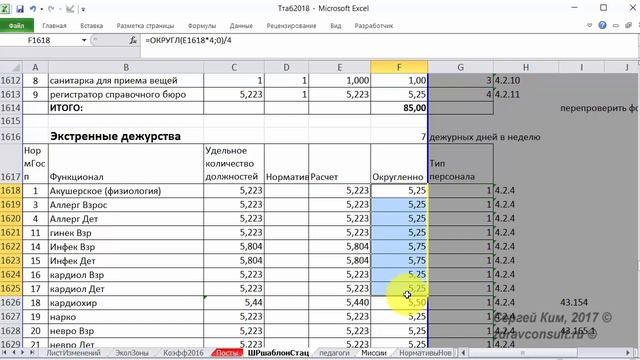640x360 pixels.
Task: Go to the first sheet tab arrow
Action: point(5,352)
